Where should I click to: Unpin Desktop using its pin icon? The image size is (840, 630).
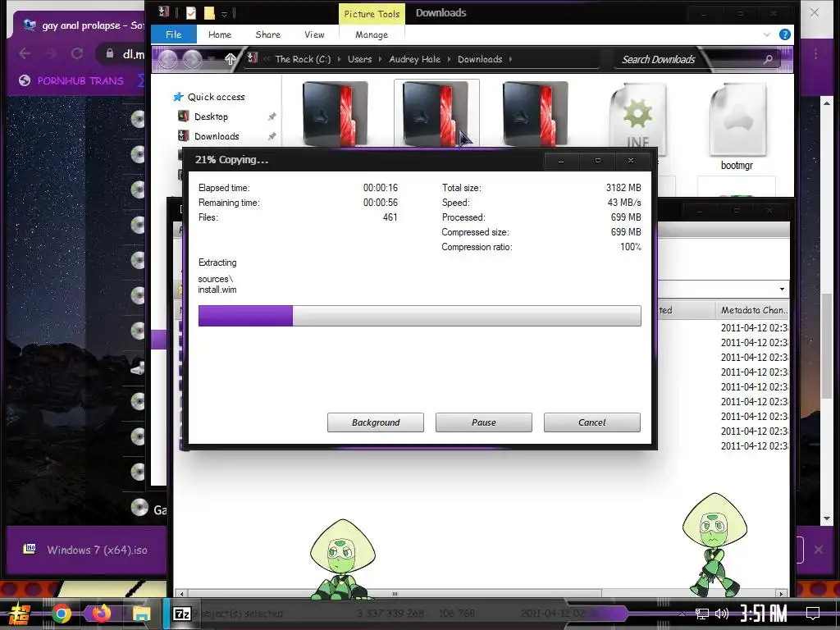point(272,116)
